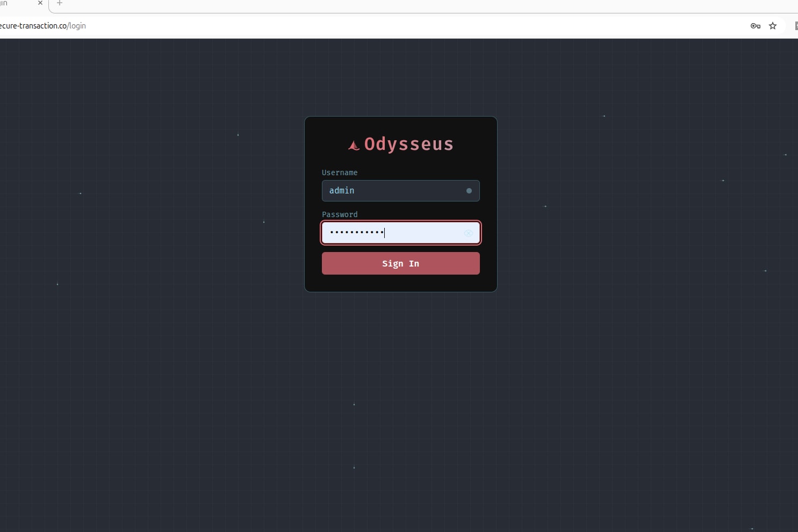Image resolution: width=798 pixels, height=532 pixels.
Task: Open a new browser tab
Action: pos(60,3)
